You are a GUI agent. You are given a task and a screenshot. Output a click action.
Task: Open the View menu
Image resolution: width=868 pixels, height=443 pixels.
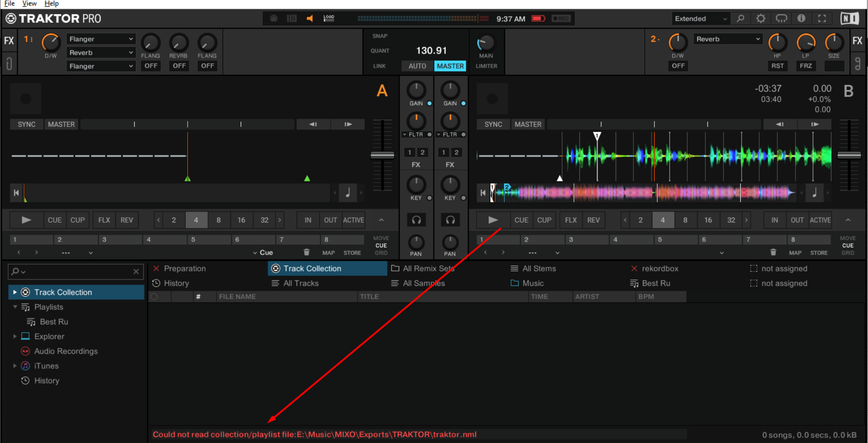coord(29,4)
